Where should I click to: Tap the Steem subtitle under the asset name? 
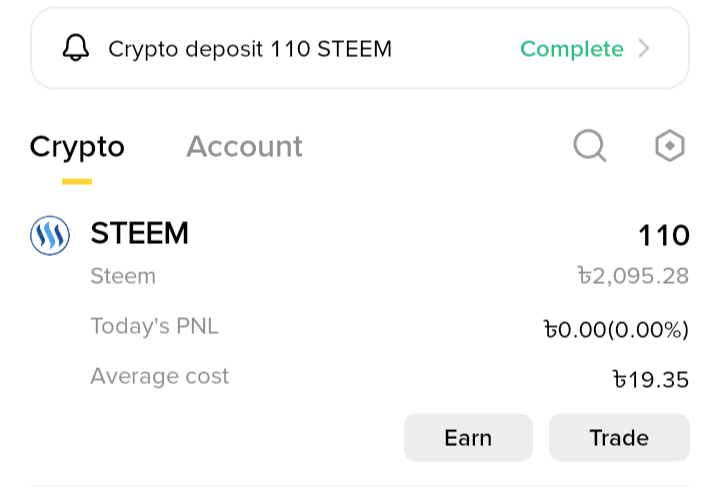coord(123,276)
